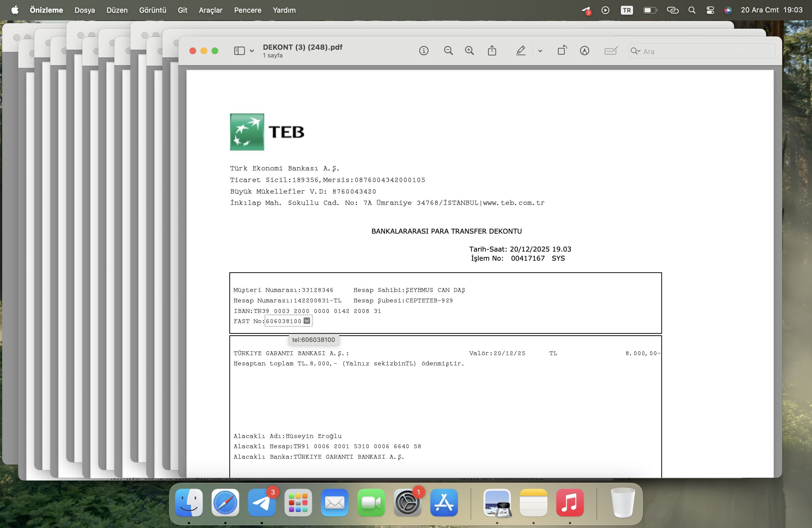Click the sender IBAN:TR39 line
This screenshot has width=812, height=528.
(x=307, y=311)
